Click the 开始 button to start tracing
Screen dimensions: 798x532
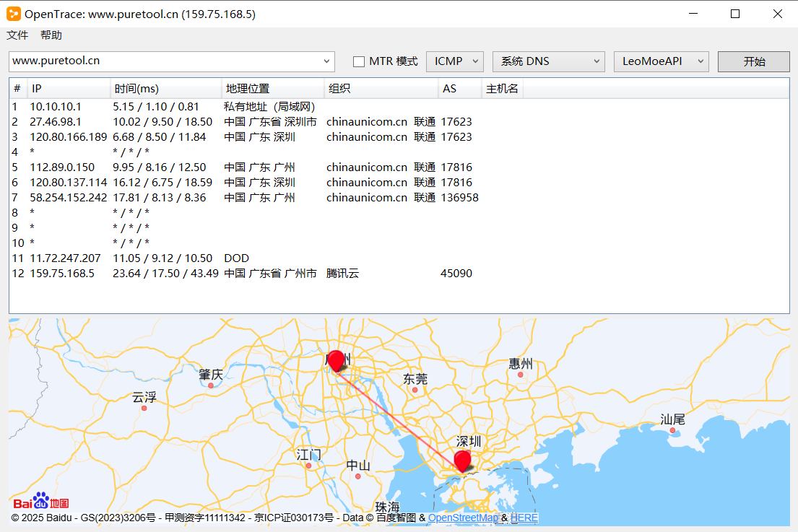point(753,61)
